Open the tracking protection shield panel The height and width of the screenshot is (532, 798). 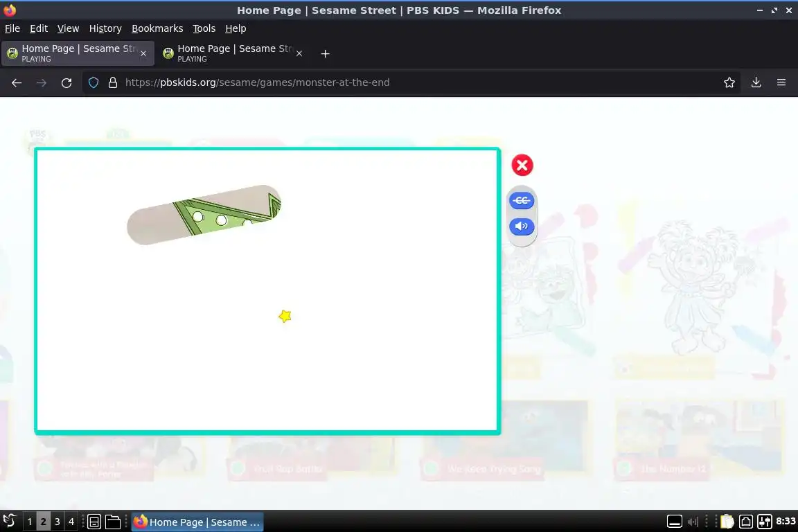pyautogui.click(x=94, y=82)
